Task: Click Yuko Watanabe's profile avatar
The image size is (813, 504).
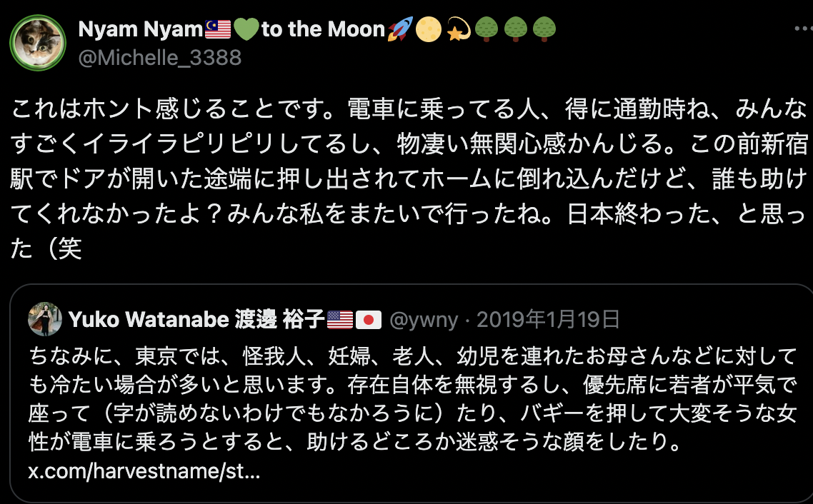Action: point(44,320)
